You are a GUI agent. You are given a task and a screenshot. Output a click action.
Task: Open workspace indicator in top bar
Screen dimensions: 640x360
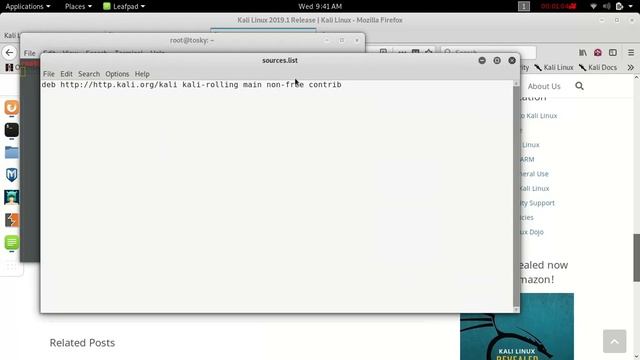coord(524,6)
